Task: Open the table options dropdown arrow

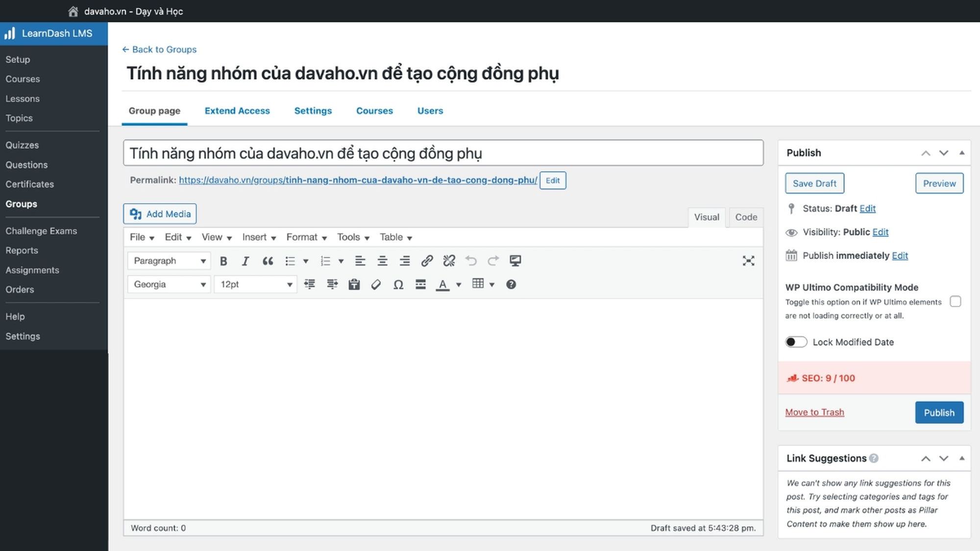Action: [x=492, y=285]
